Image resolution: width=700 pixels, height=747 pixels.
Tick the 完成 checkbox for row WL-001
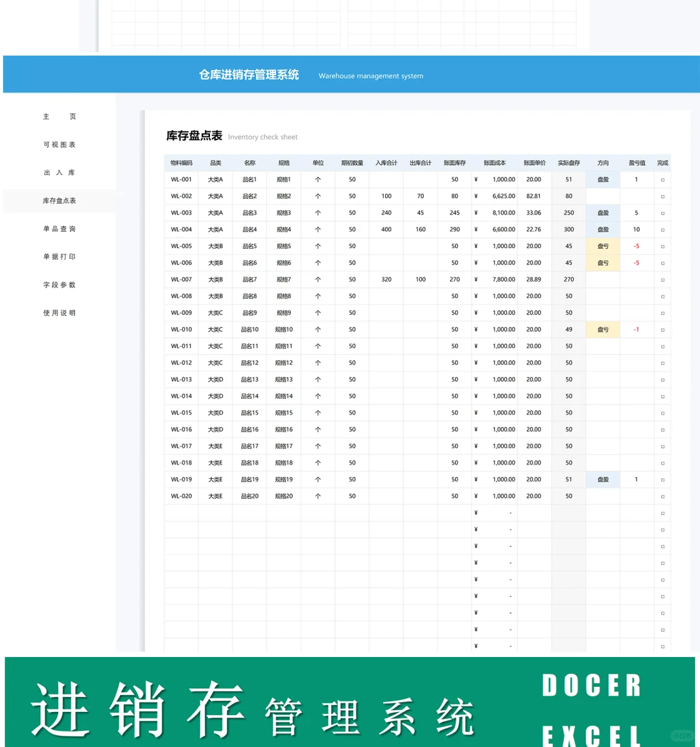(662, 180)
